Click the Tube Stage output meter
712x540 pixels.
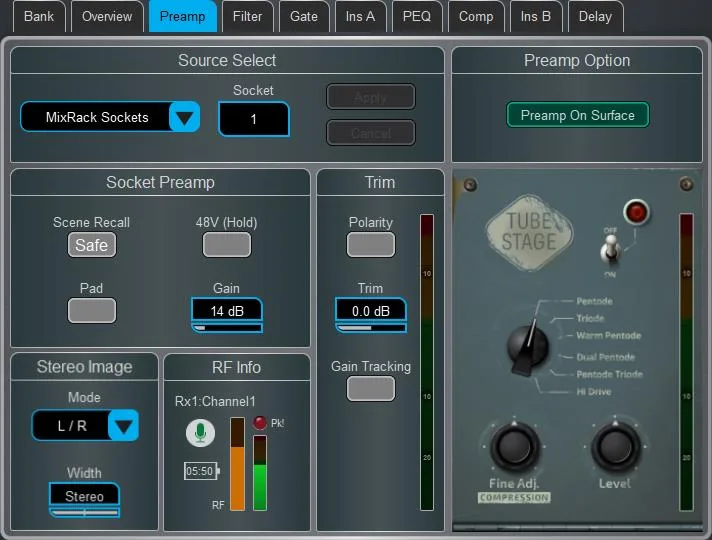[x=686, y=362]
